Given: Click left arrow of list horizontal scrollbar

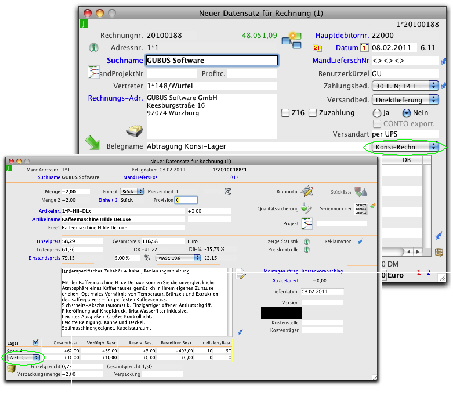Looking at the screenshot, I should click(409, 252).
